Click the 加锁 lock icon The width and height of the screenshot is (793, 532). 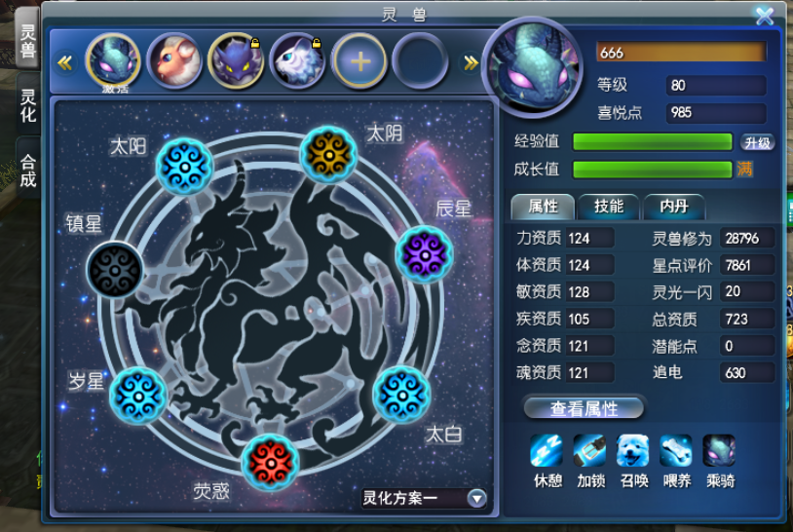click(x=589, y=450)
